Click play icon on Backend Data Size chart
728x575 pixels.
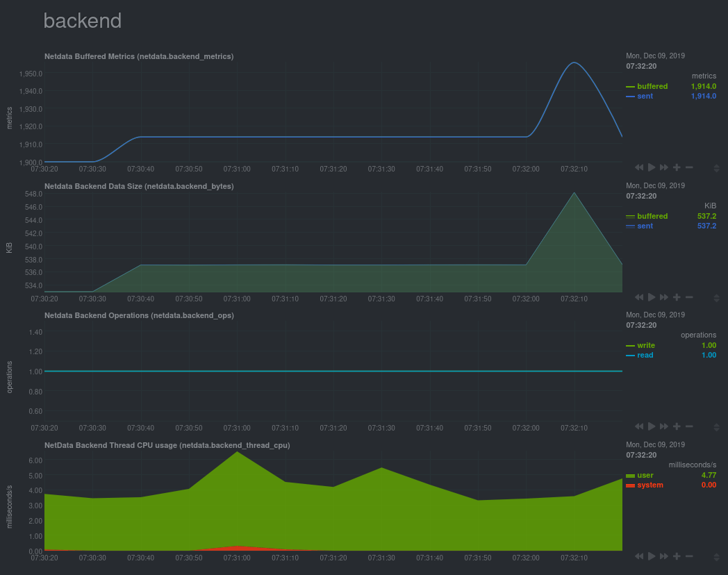click(x=652, y=297)
